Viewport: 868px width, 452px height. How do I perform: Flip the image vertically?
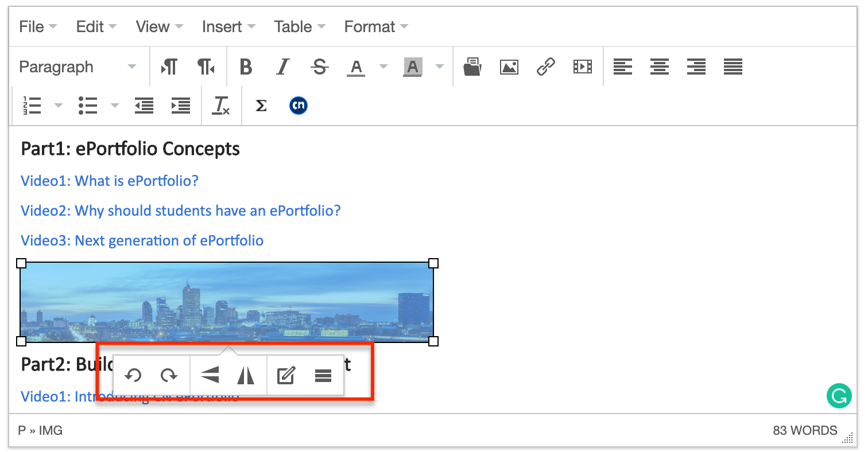coord(210,376)
